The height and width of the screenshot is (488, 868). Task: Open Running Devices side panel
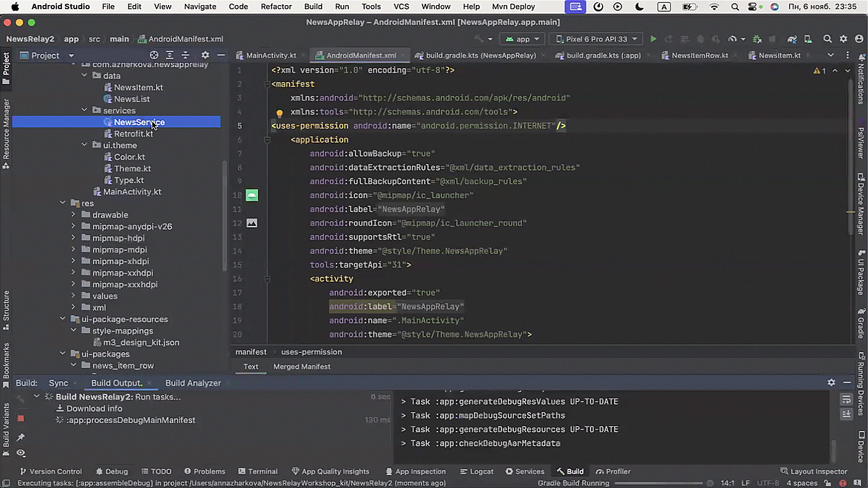(x=861, y=384)
